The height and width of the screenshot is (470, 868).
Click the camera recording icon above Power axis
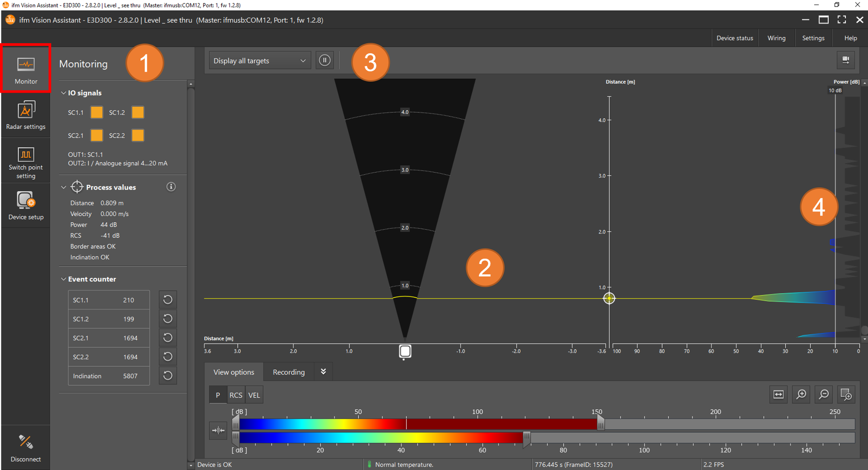pos(846,60)
